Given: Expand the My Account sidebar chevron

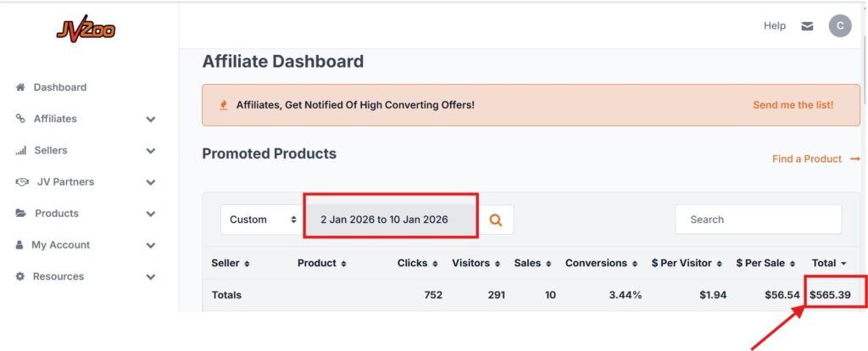Looking at the screenshot, I should [x=151, y=245].
